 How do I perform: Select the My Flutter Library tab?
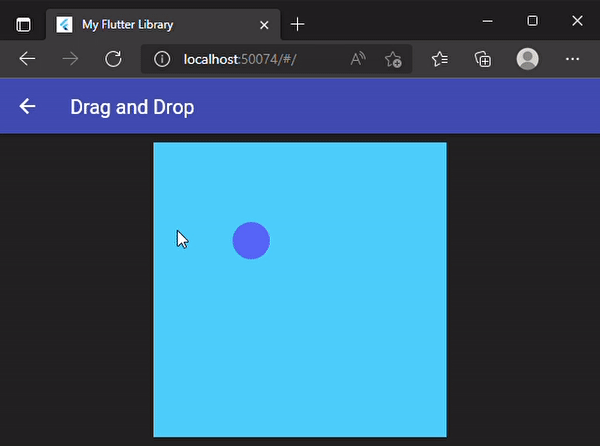(x=150, y=24)
